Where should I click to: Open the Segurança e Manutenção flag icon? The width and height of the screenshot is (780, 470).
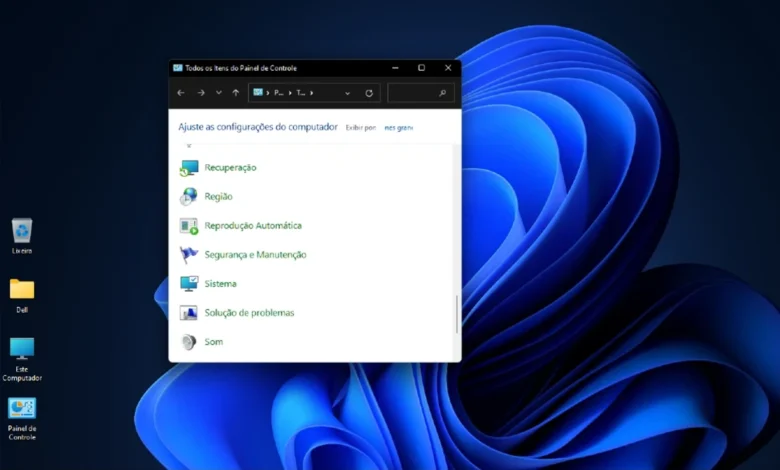pos(189,255)
